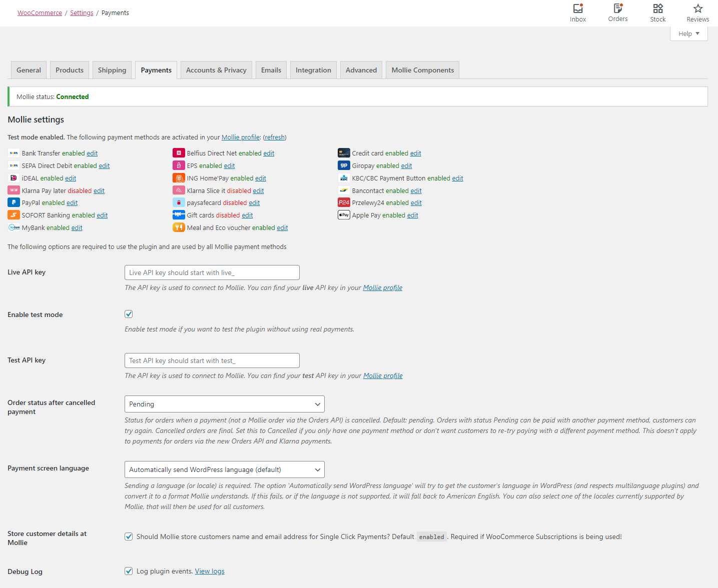Switch to the Products tab
Image resolution: width=718 pixels, height=588 pixels.
point(70,70)
